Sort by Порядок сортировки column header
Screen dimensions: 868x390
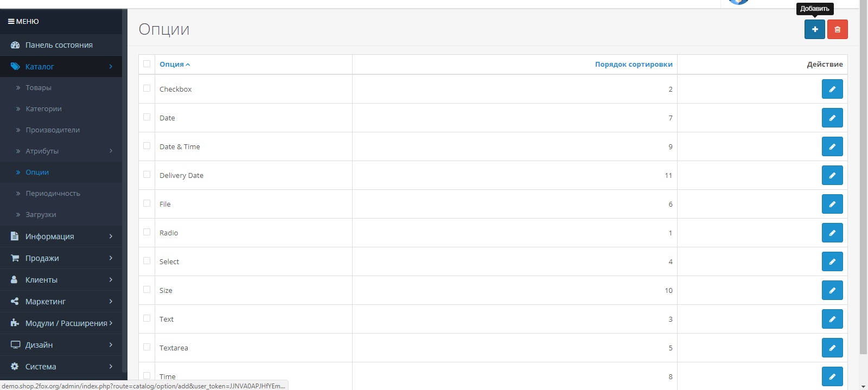633,65
